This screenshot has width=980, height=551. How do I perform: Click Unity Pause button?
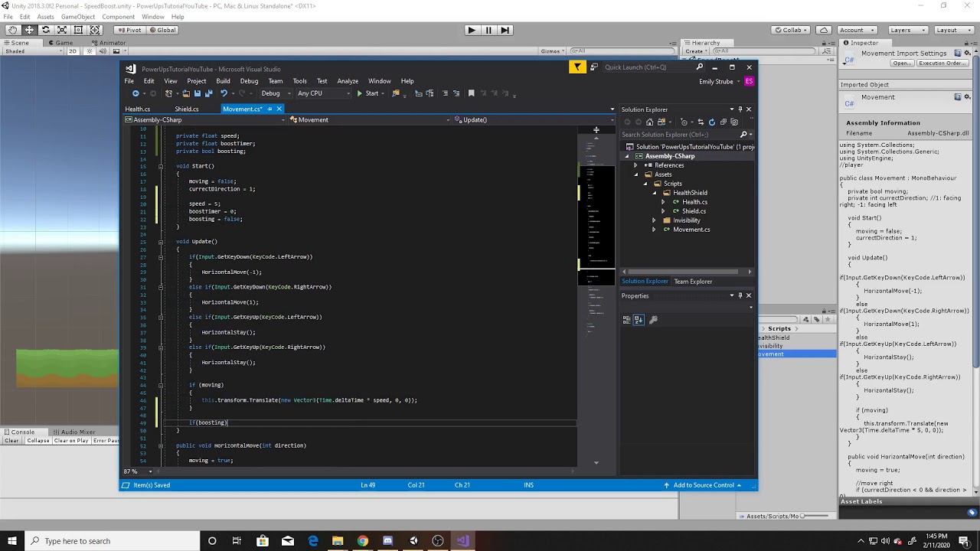488,30
